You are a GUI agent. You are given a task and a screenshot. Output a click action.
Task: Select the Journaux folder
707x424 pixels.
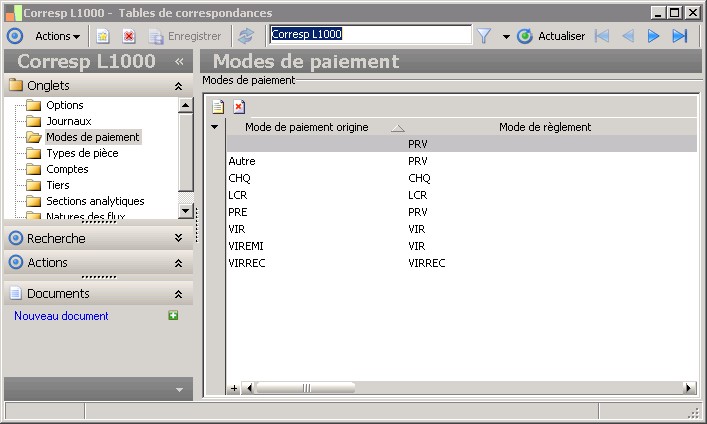69,121
